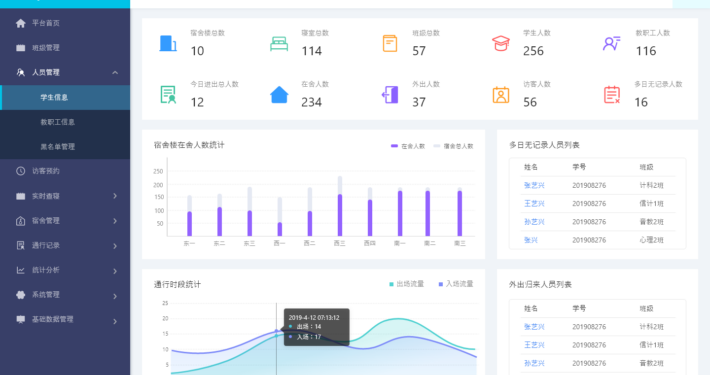Click the 外出归来人员列表 heading
This screenshot has width=710, height=375.
(x=540, y=284)
